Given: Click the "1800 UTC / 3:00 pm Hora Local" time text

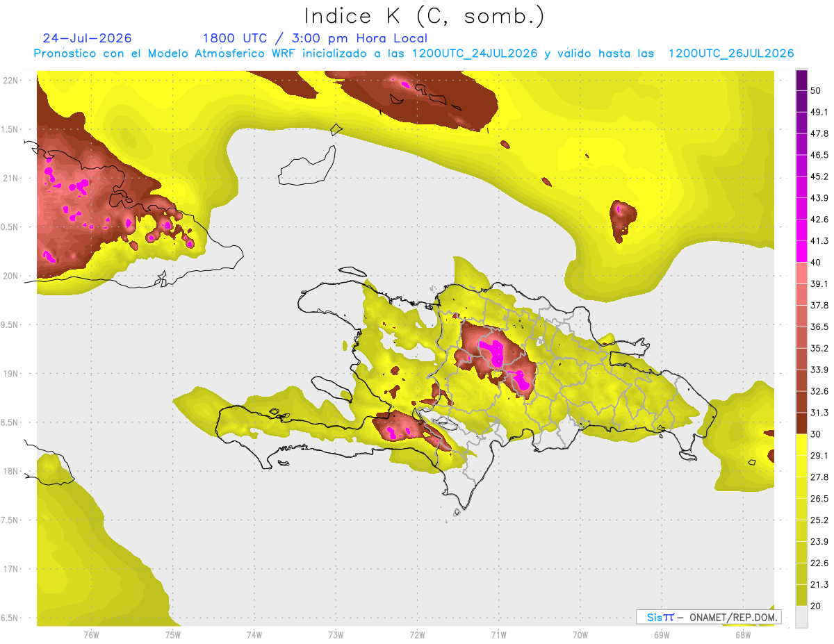Looking at the screenshot, I should point(315,39).
